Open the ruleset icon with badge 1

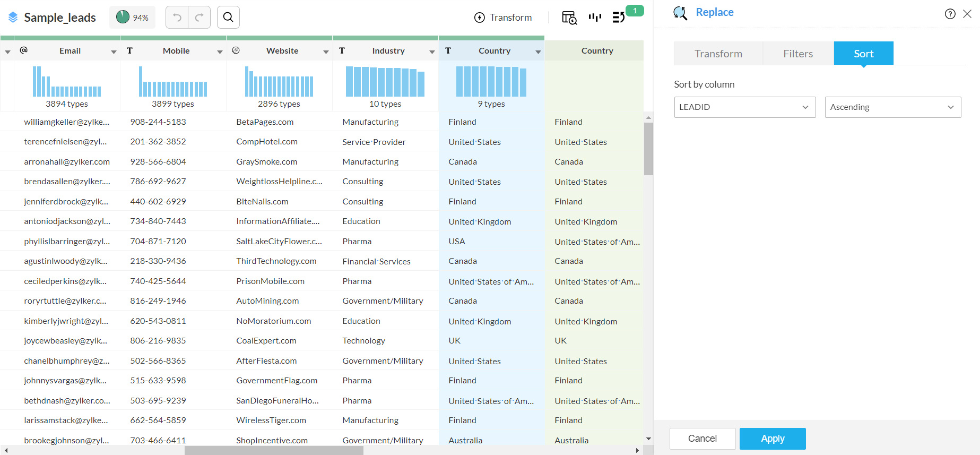pyautogui.click(x=619, y=18)
